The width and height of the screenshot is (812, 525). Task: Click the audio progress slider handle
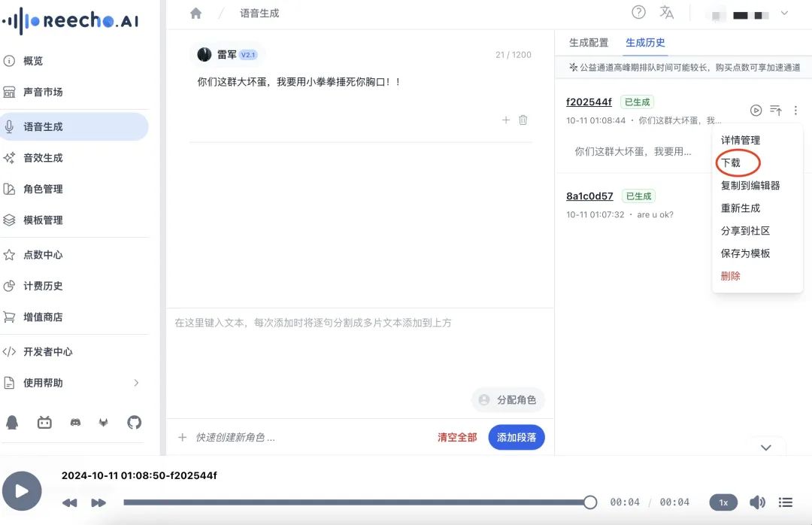click(590, 502)
